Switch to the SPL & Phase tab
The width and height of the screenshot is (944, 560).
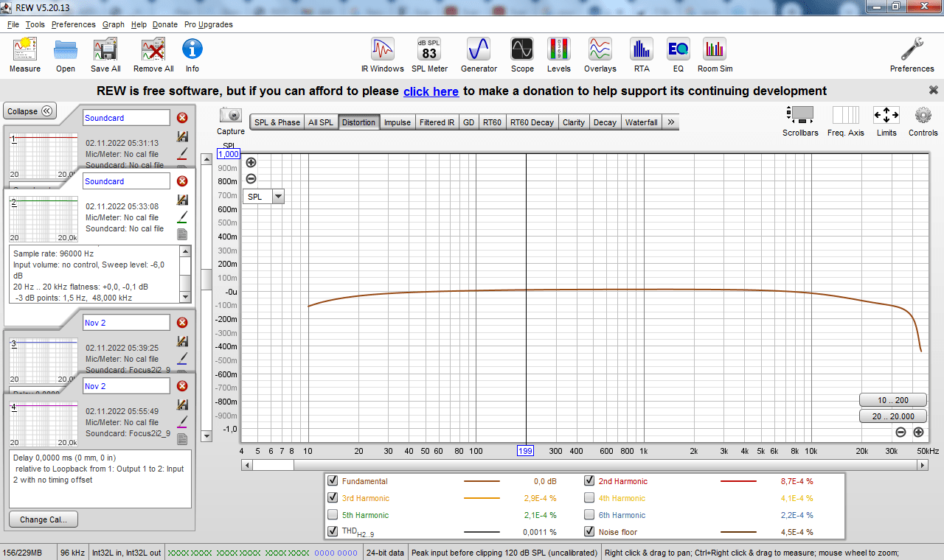click(277, 122)
